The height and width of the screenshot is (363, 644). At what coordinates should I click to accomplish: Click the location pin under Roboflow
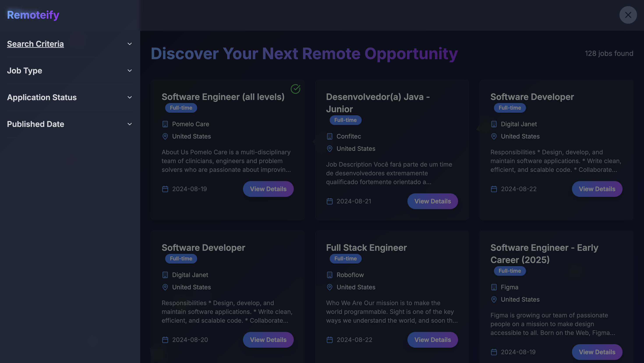tap(329, 287)
